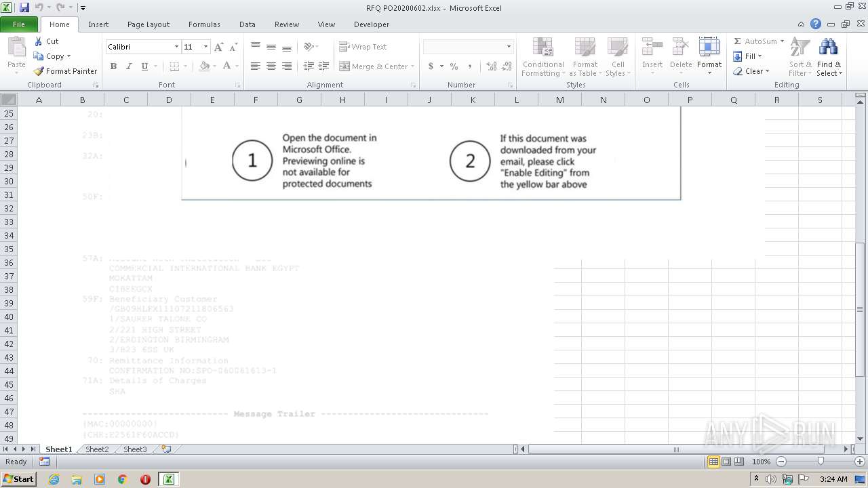Activate the Format Painter tool
The height and width of the screenshot is (488, 868).
click(66, 71)
